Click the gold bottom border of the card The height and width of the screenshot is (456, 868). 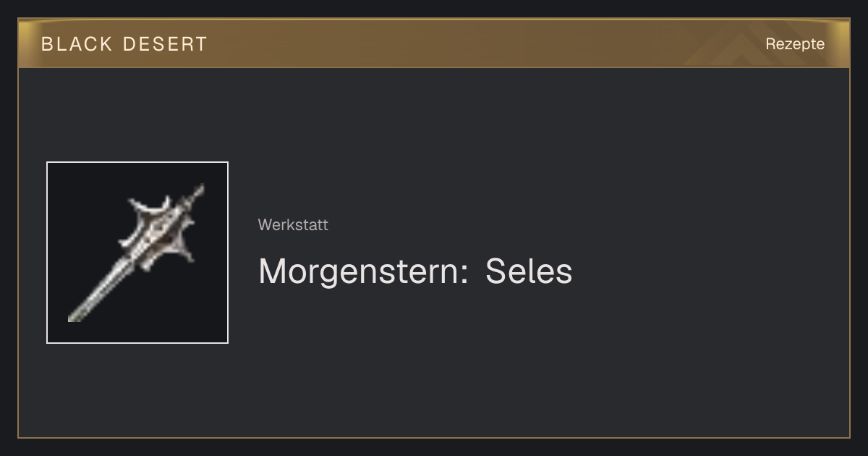(434, 437)
